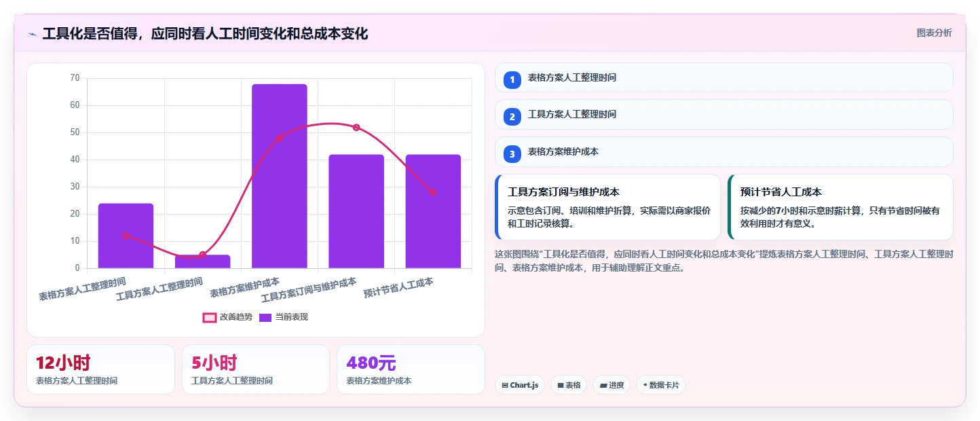Image resolution: width=980 pixels, height=421 pixels.
Task: Click the bar for 表格方案人工整理时间
Action: [126, 236]
